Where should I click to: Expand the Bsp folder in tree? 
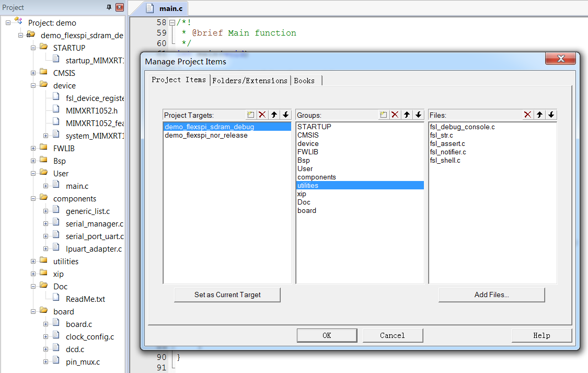point(33,161)
